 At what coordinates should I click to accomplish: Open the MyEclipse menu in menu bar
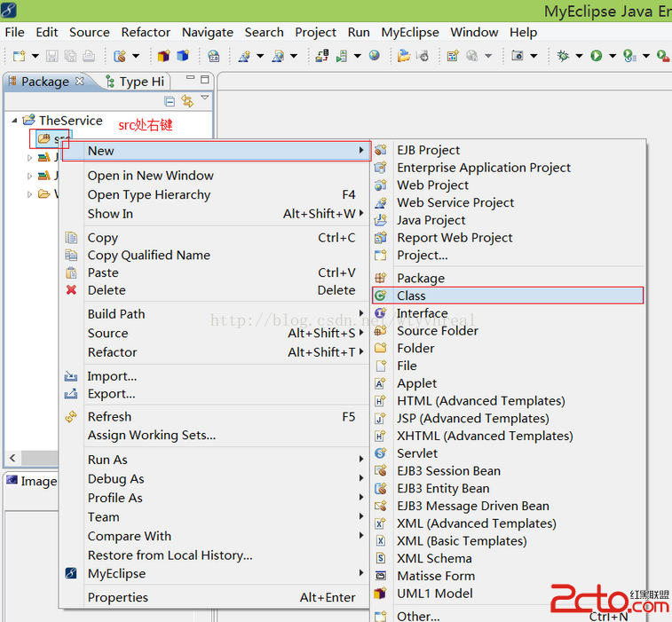click(x=410, y=32)
